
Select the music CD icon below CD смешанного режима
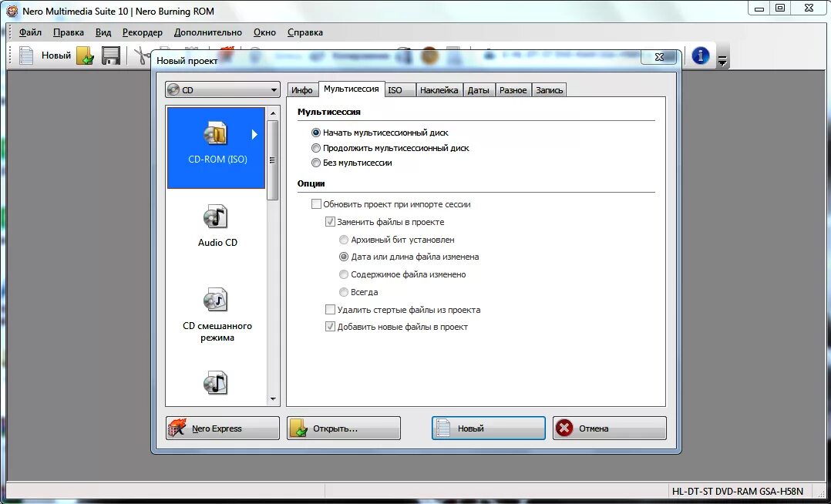tap(216, 383)
